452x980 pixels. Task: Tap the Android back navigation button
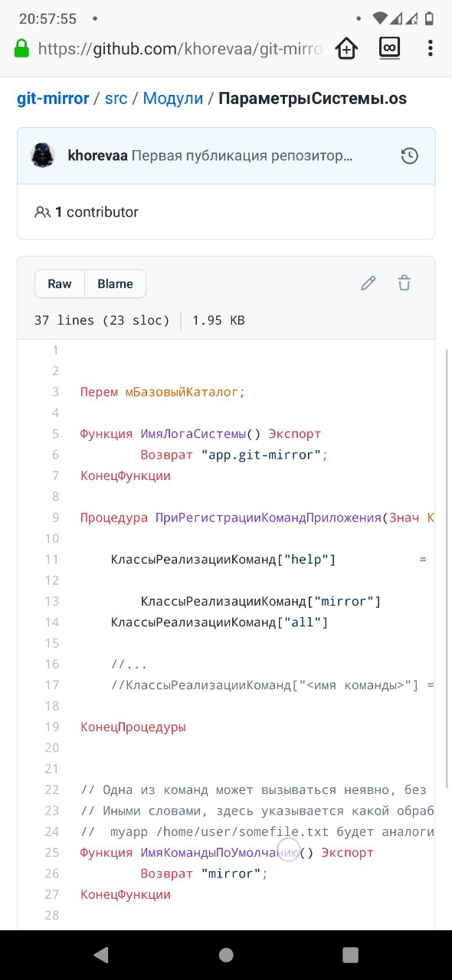(x=100, y=955)
